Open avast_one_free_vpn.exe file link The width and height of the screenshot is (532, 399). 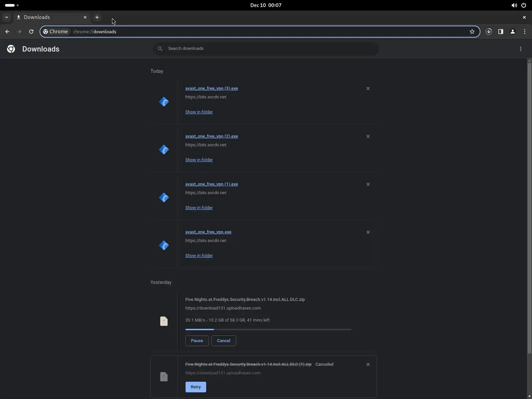[208, 232]
